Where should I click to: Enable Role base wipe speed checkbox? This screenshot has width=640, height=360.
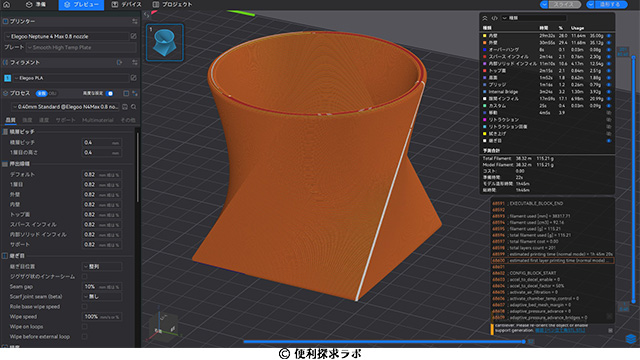click(84, 307)
